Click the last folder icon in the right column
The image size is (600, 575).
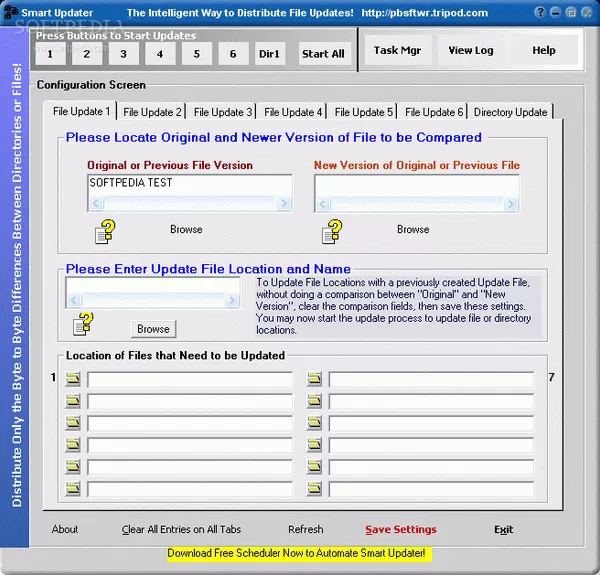pyautogui.click(x=314, y=489)
